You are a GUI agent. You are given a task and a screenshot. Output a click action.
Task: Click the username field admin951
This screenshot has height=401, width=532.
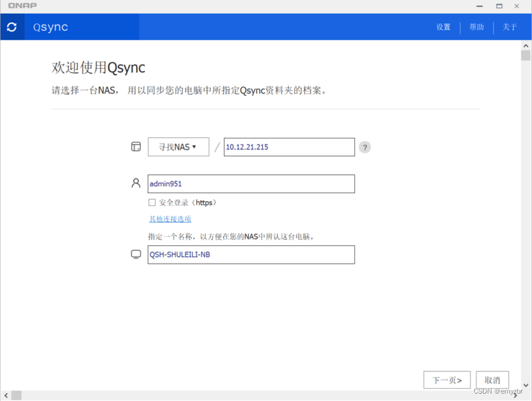click(x=251, y=184)
